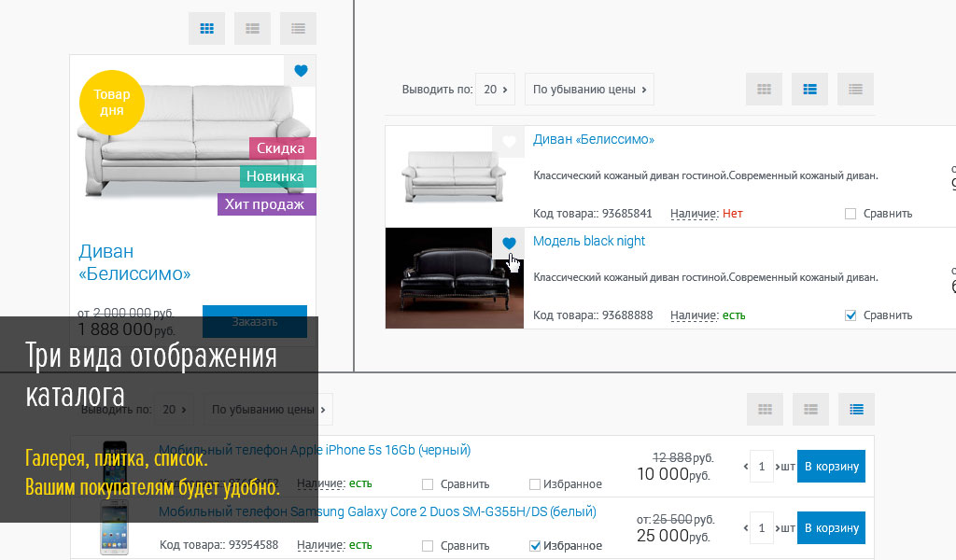Add Samsung Galaxy to cart В корзину
The height and width of the screenshot is (560, 956).
(831, 528)
